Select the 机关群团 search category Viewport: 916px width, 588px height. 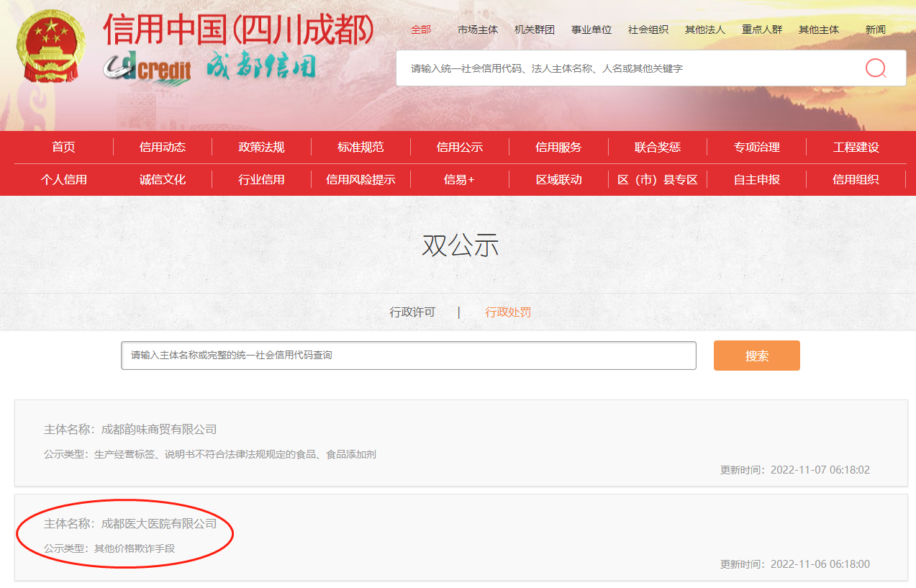pyautogui.click(x=535, y=30)
